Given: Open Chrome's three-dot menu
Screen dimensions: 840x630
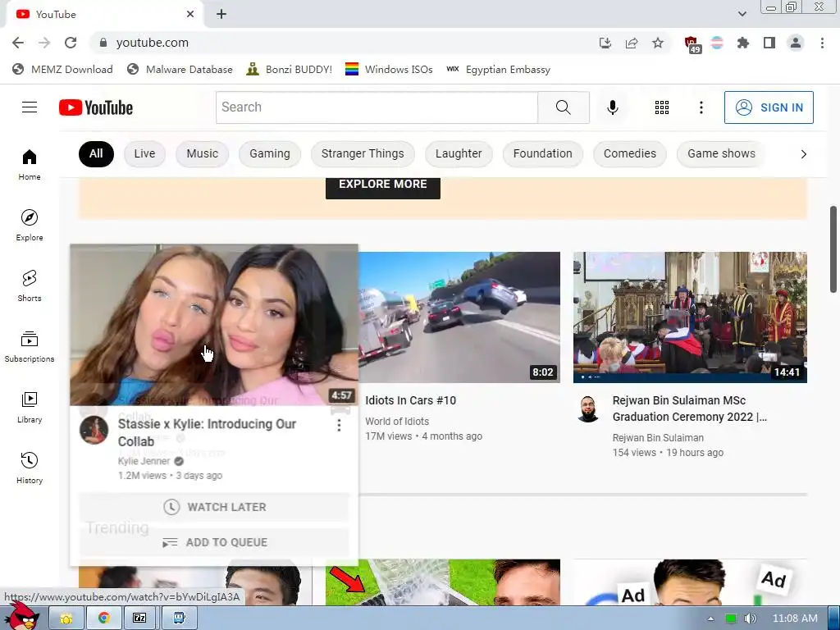Looking at the screenshot, I should (822, 43).
